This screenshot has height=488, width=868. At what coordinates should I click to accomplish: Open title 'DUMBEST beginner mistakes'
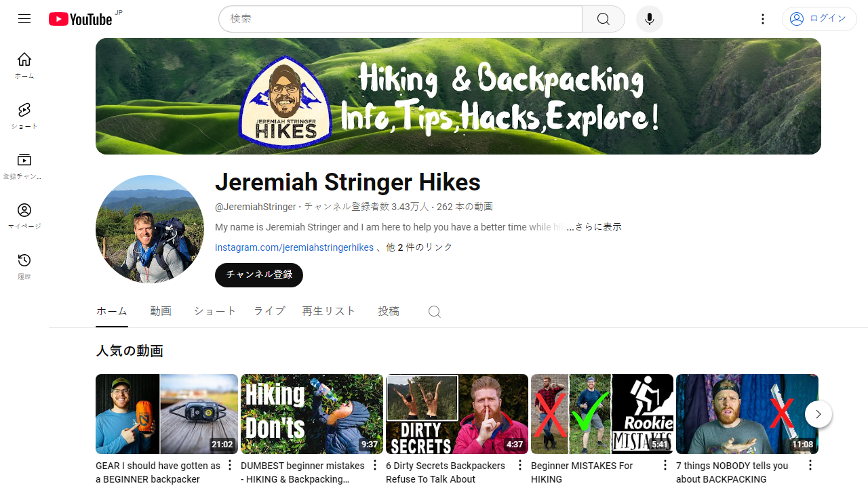tap(302, 472)
